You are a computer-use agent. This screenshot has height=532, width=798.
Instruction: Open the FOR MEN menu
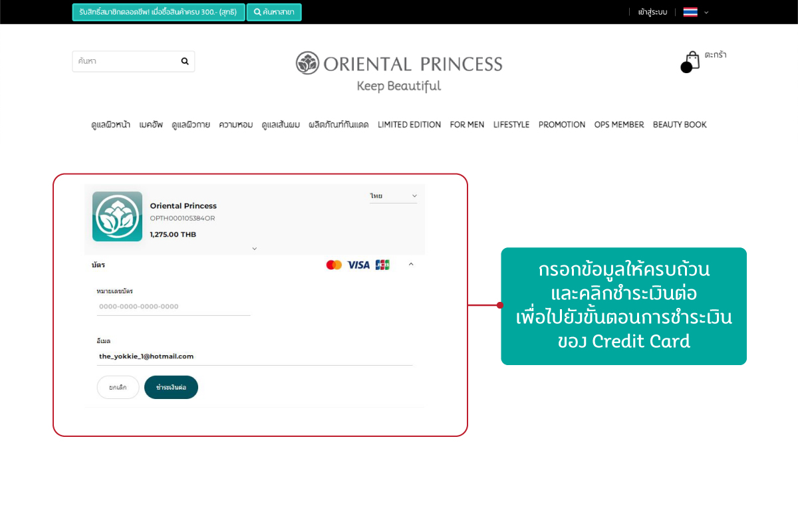tap(467, 124)
